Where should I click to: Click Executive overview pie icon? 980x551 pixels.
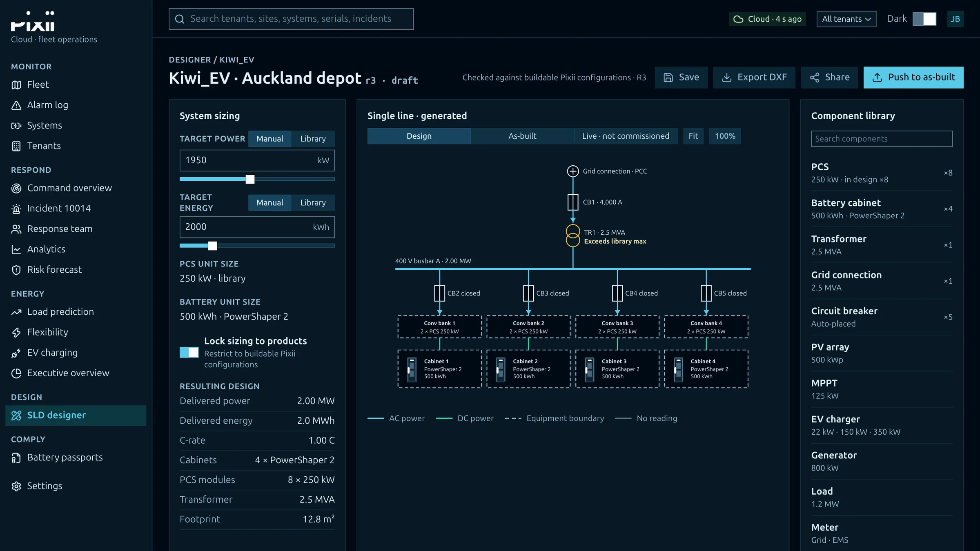(x=16, y=373)
